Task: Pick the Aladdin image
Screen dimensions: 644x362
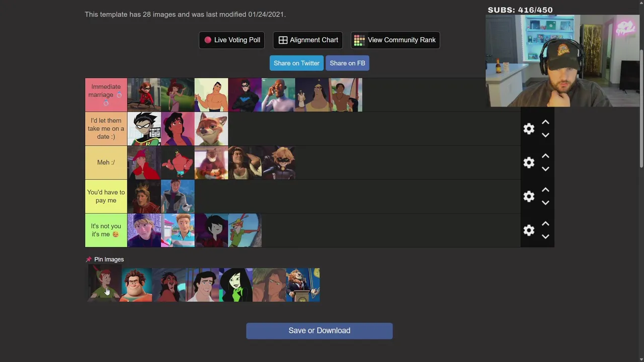Action: (178, 129)
